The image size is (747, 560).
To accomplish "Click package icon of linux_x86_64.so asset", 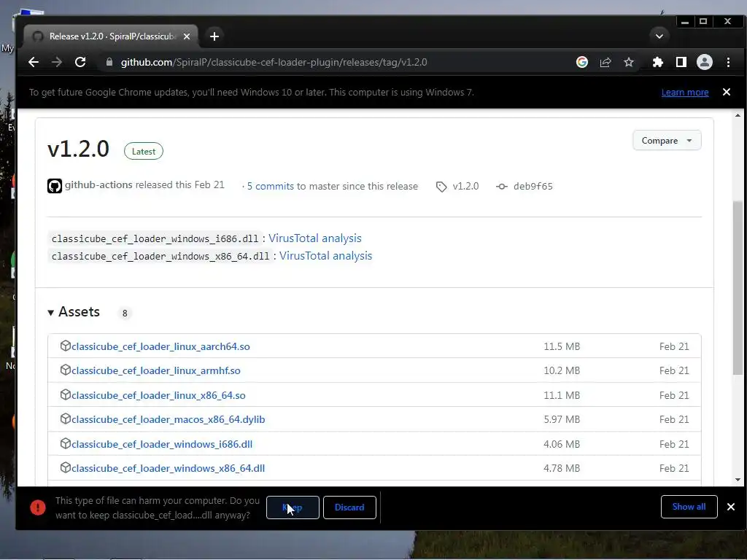I will click(66, 394).
